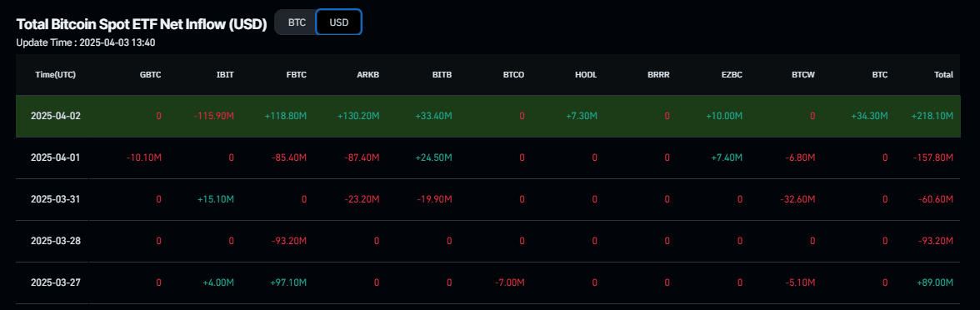Select the USD unit toggle
Viewport: 980px width, 310px height.
pyautogui.click(x=338, y=22)
